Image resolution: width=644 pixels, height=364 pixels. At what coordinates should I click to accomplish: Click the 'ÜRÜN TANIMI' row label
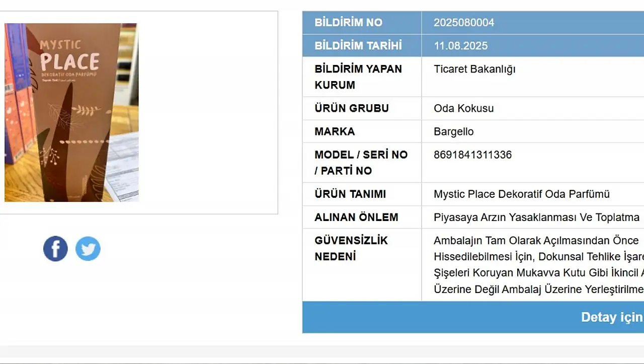350,194
